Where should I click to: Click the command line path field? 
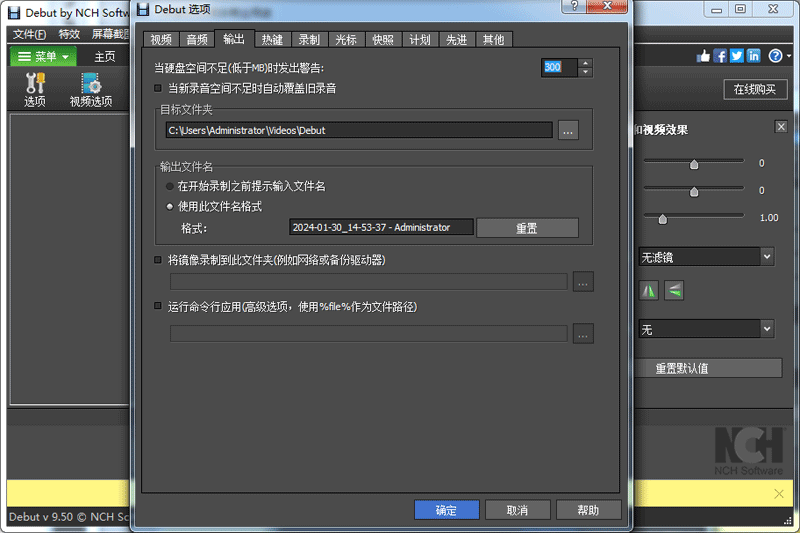(368, 334)
